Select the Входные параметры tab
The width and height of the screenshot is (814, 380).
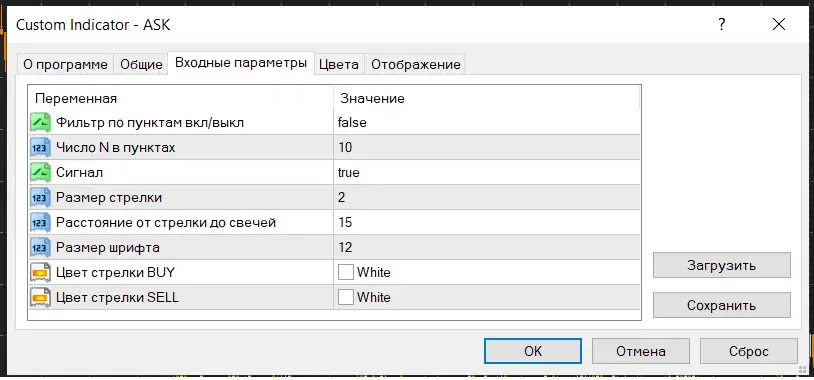point(241,63)
